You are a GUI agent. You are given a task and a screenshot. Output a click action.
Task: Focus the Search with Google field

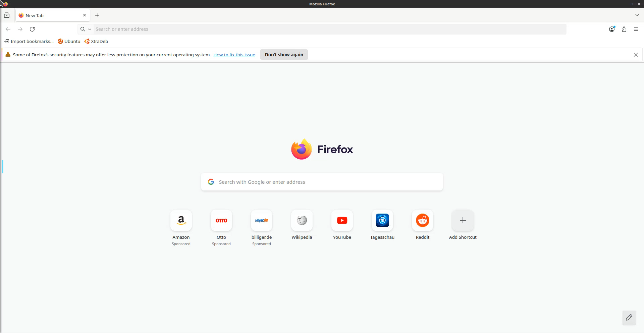[x=322, y=182]
